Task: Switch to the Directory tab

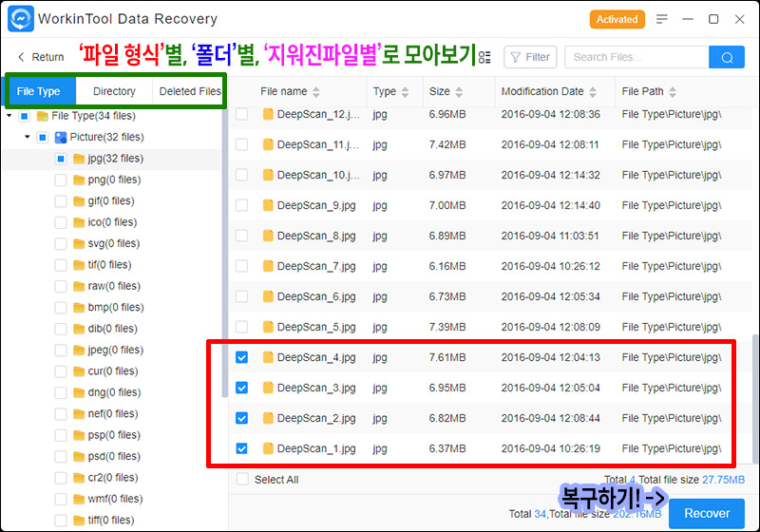Action: tap(114, 91)
